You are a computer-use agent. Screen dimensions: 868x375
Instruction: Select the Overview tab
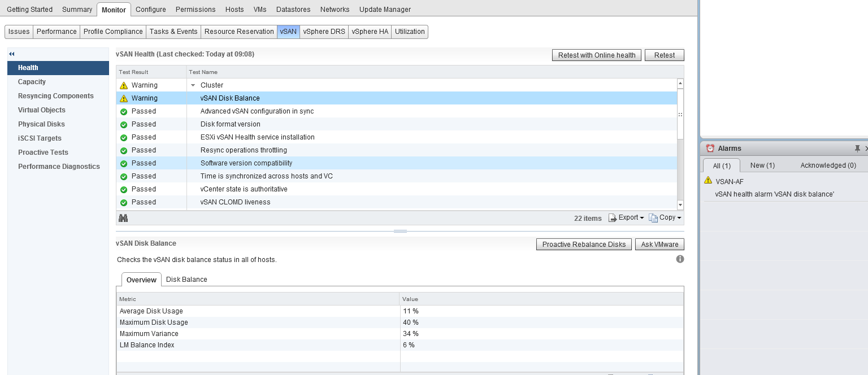click(141, 280)
